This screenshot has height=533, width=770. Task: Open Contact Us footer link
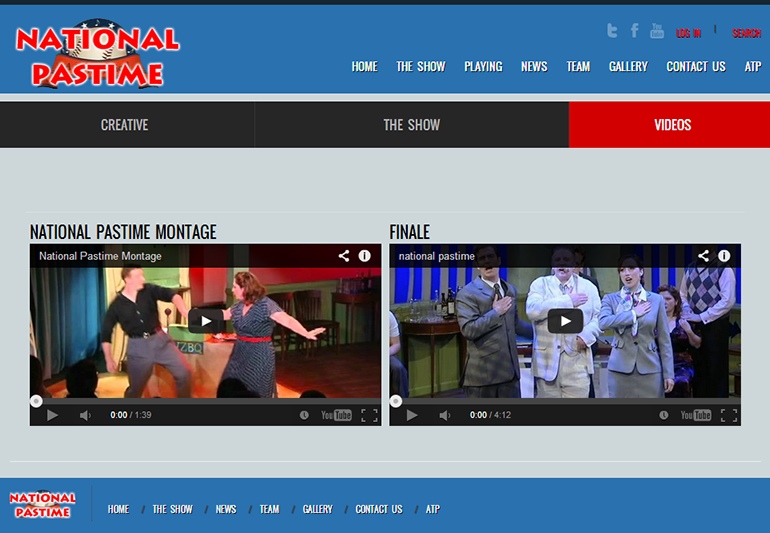[379, 509]
